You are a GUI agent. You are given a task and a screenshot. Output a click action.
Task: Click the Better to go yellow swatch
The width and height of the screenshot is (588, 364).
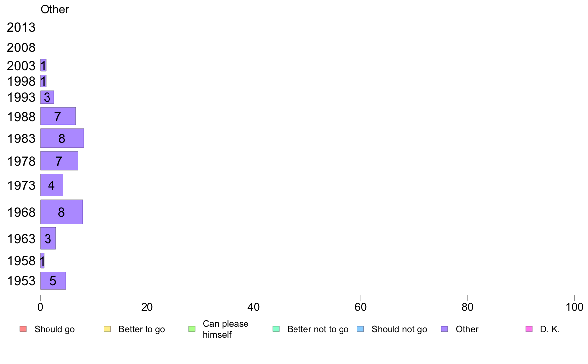(107, 329)
